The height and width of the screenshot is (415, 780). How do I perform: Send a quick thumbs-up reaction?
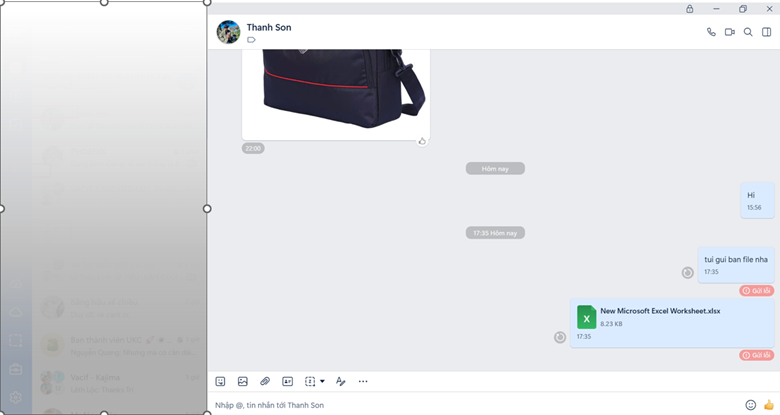(769, 405)
